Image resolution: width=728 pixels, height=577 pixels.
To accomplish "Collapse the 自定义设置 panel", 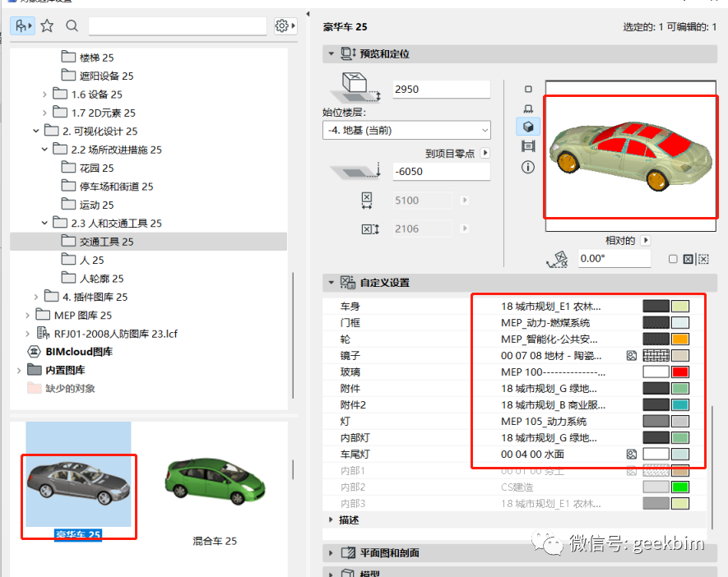I will coord(331,282).
